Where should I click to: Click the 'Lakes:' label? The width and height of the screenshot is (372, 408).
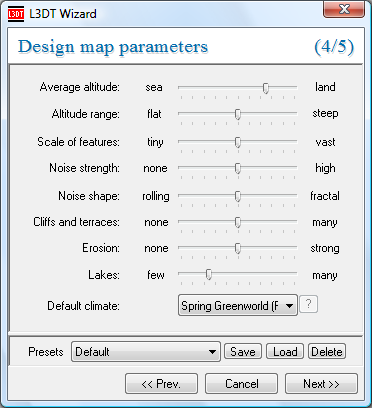click(x=104, y=275)
